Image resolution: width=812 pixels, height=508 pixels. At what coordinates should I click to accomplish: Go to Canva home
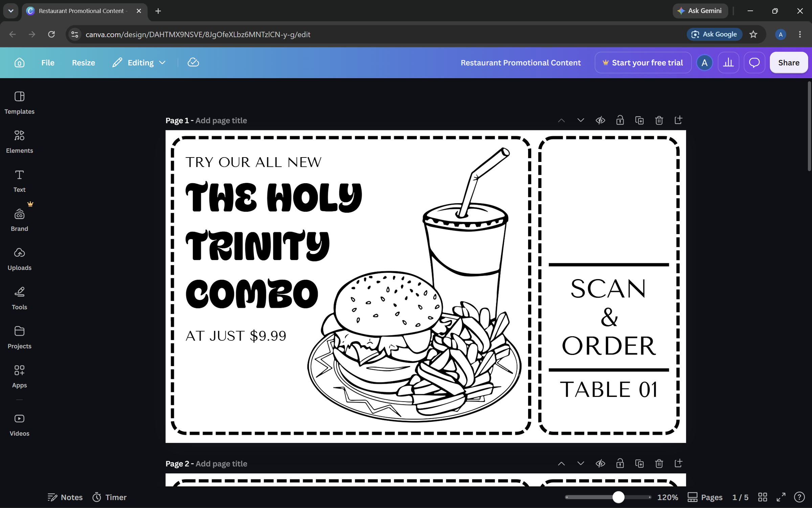coord(19,63)
